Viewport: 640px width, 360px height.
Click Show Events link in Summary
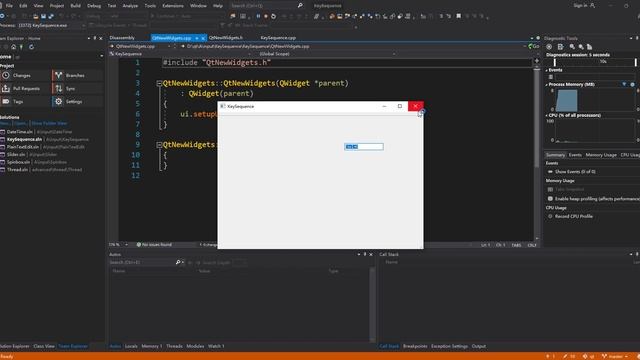[x=575, y=172]
